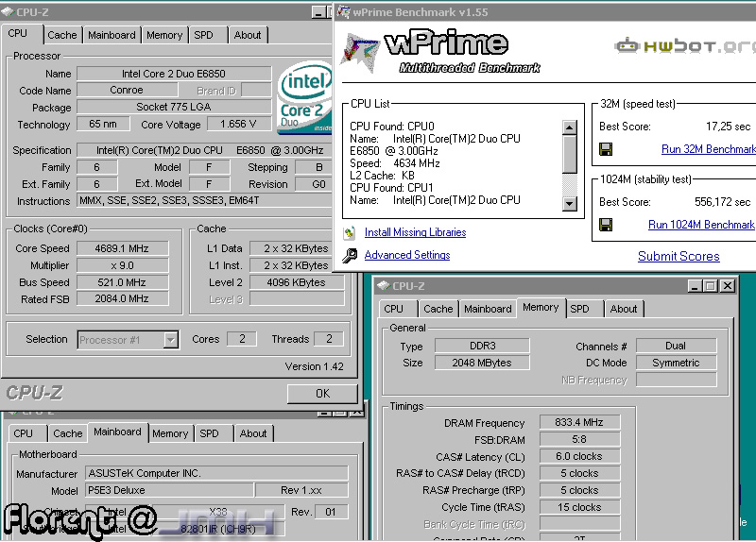
Task: Click the memory Size value 2048 MBytes
Action: pyautogui.click(x=482, y=363)
